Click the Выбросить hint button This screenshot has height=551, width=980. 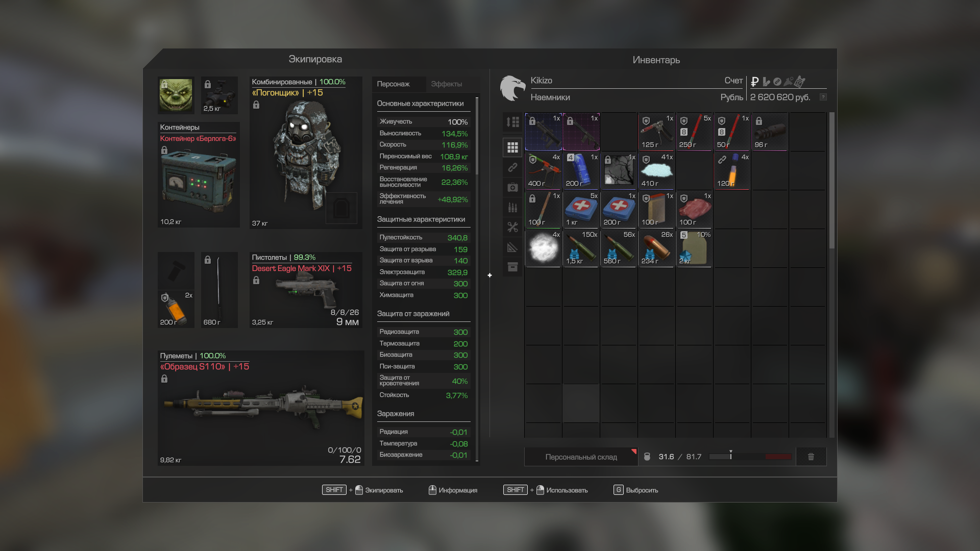pyautogui.click(x=642, y=490)
